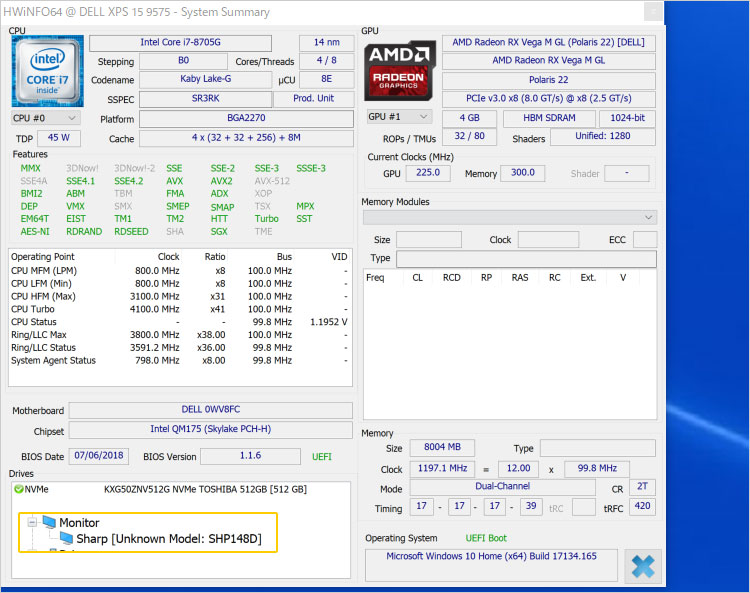Select Sharp [Unknown Model: SHP148D] entry
This screenshot has width=750, height=593.
click(169, 539)
